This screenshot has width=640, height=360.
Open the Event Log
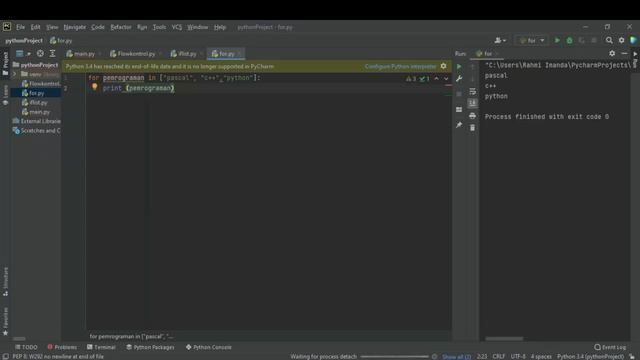(610, 347)
